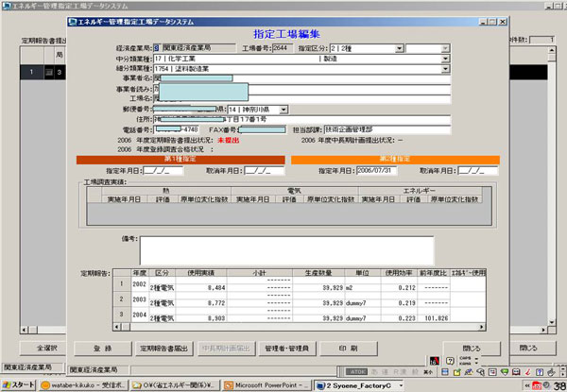Switch to watabe-kikuko inbox taskbar item
567x392 pixels.
pyautogui.click(x=83, y=385)
